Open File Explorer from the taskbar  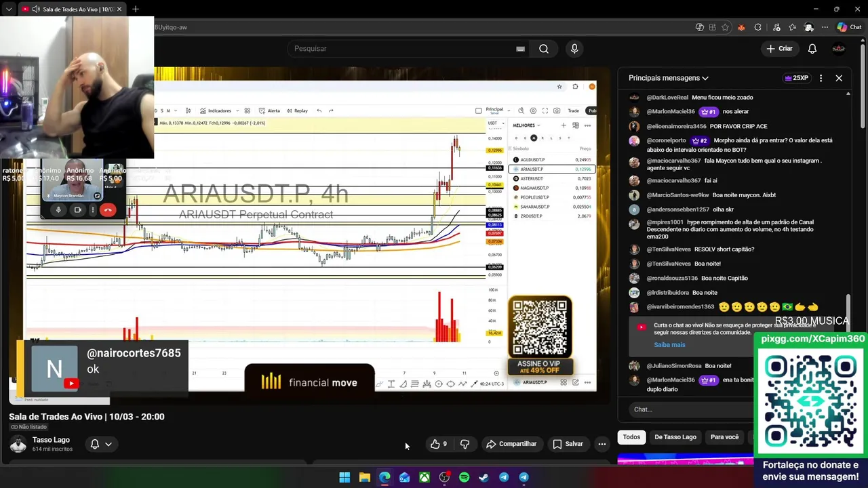point(365,477)
